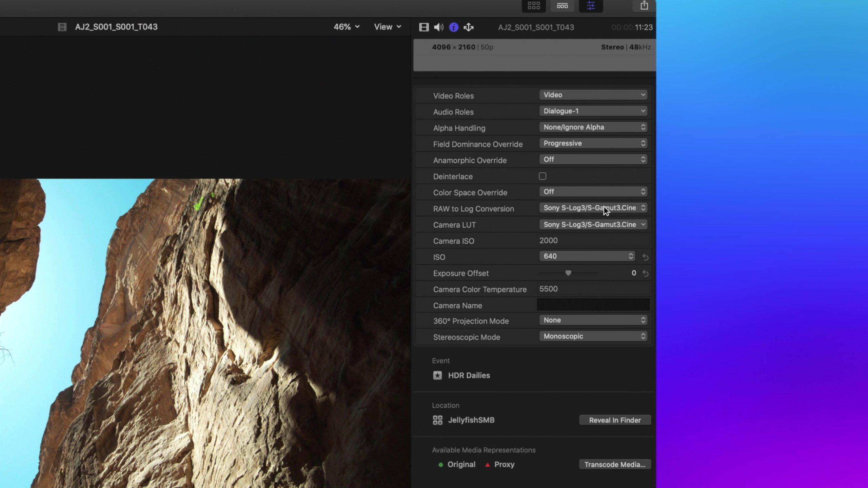Screen dimensions: 868x488
Task: Change the ISO dropdown value
Action: point(587,256)
